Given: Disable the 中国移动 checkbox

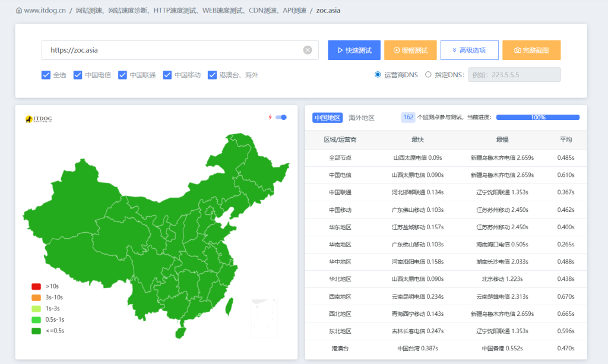Looking at the screenshot, I should click(x=167, y=75).
